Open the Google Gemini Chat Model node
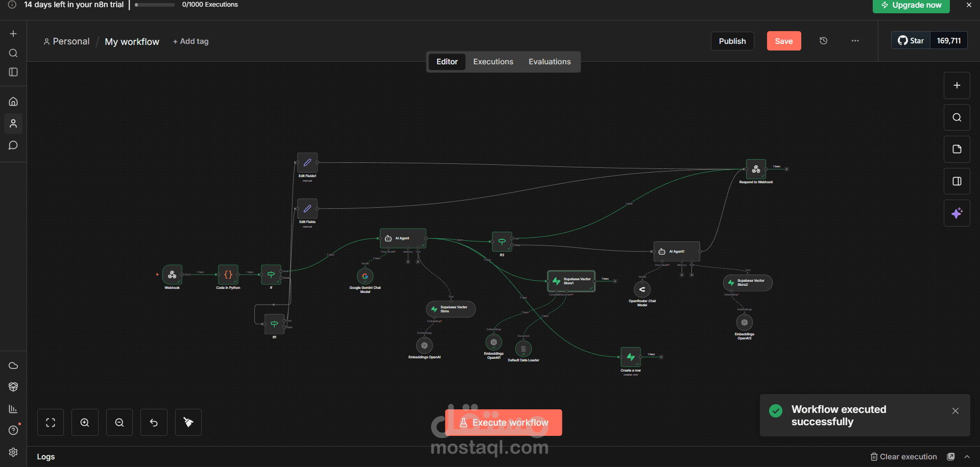980x467 pixels. click(x=365, y=276)
